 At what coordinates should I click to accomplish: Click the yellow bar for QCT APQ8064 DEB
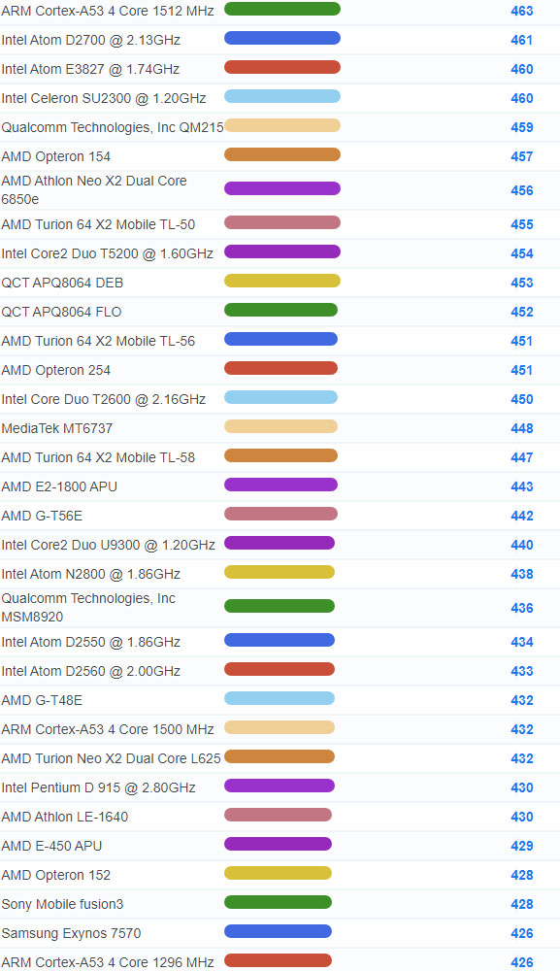coord(282,281)
